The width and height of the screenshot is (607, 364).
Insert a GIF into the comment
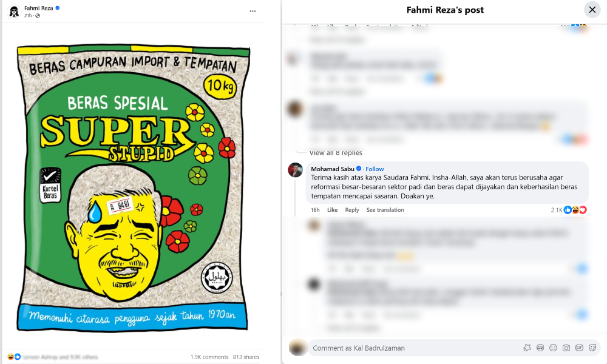[579, 348]
